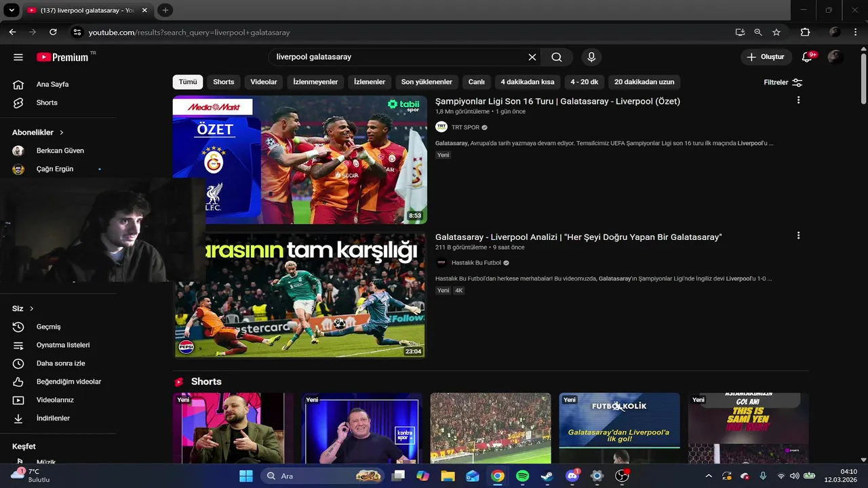Select the Canlı filter chip
This screenshot has width=868, height=488.
point(477,82)
